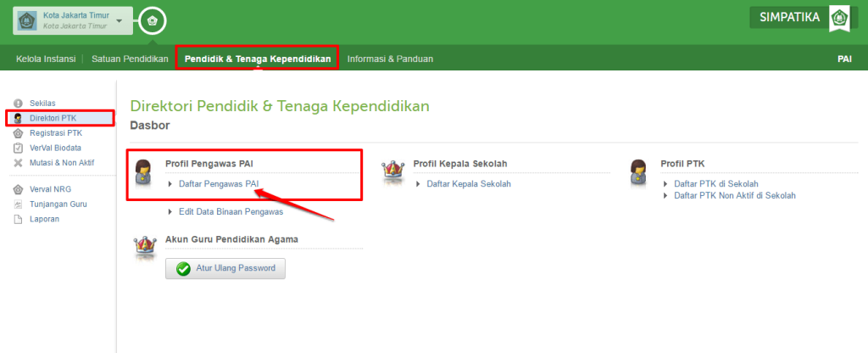This screenshot has width=868, height=353.
Task: Click the Kota Jakarta Timur institution logo
Action: point(28,20)
